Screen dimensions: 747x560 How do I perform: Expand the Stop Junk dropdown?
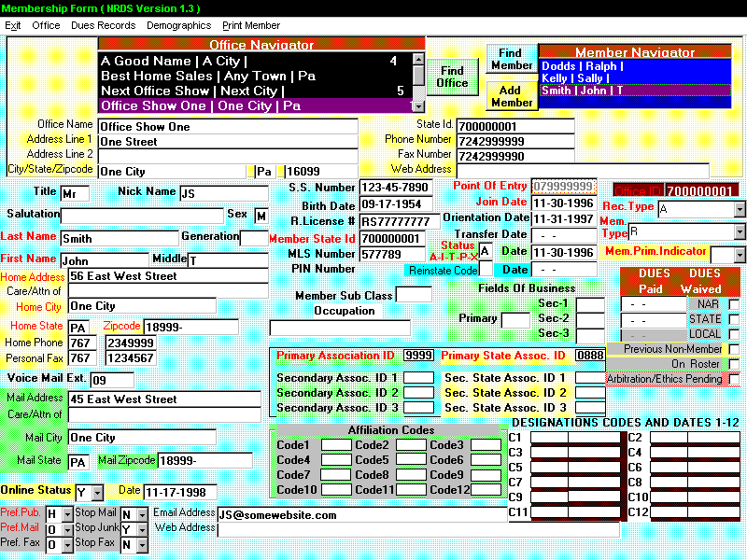click(142, 529)
